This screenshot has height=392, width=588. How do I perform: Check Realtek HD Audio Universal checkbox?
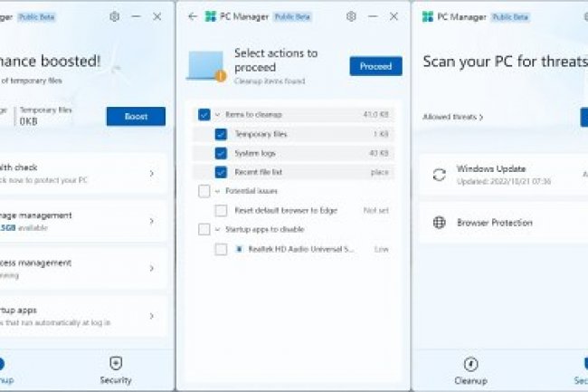pos(221,249)
